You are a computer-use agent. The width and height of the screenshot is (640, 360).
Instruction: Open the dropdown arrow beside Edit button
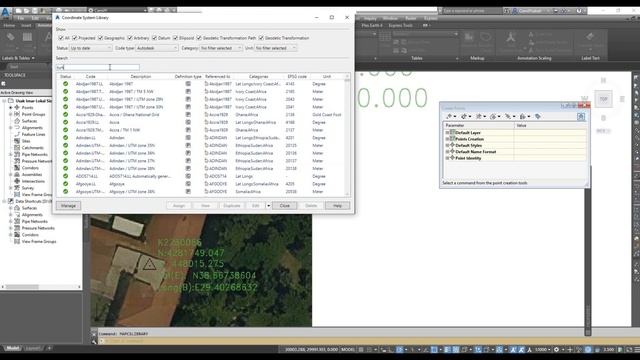pyautogui.click(x=269, y=206)
